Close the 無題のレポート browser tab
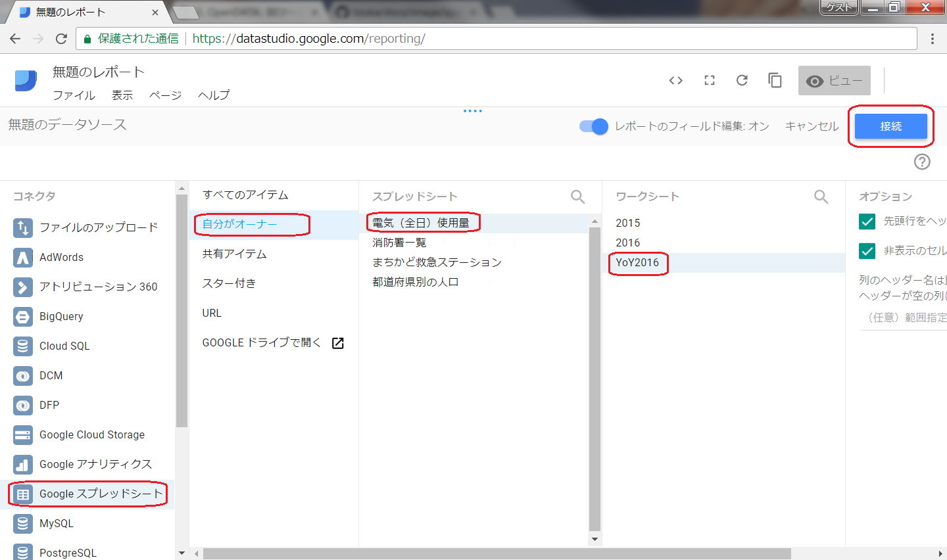Viewport: 947px width, 560px height. point(155,12)
